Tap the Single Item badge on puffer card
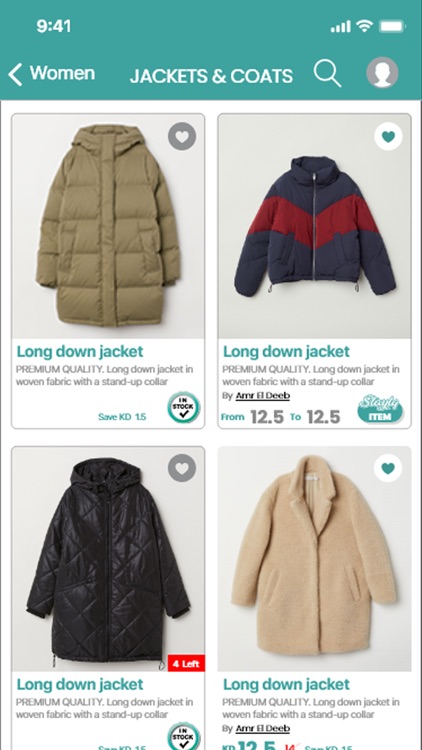The width and height of the screenshot is (422, 750). click(380, 408)
